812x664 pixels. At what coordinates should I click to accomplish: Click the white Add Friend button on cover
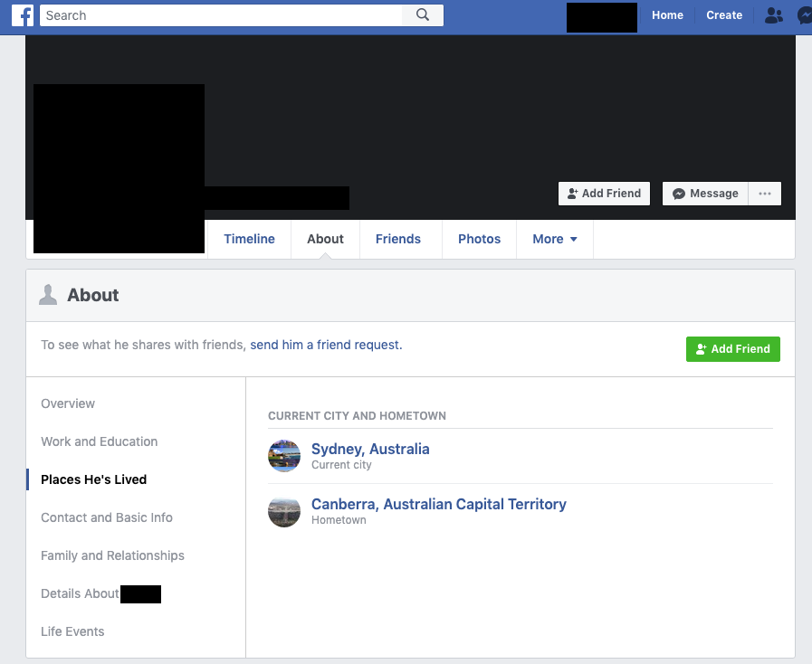[604, 194]
